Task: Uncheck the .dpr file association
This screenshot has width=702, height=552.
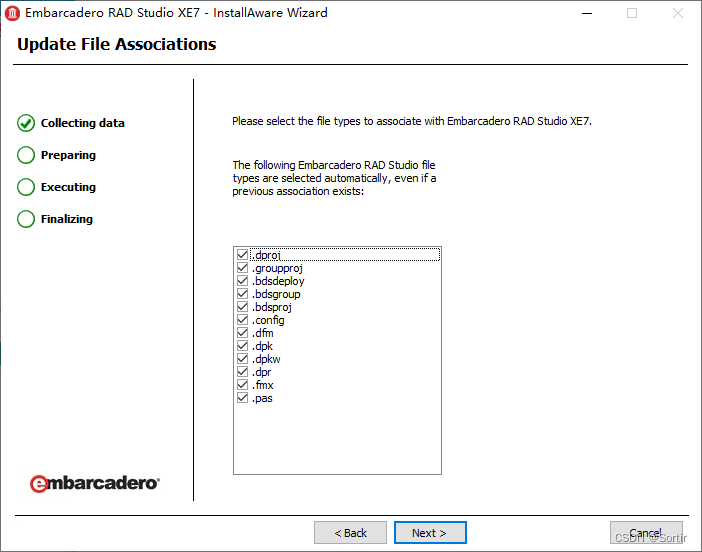Action: 242,372
